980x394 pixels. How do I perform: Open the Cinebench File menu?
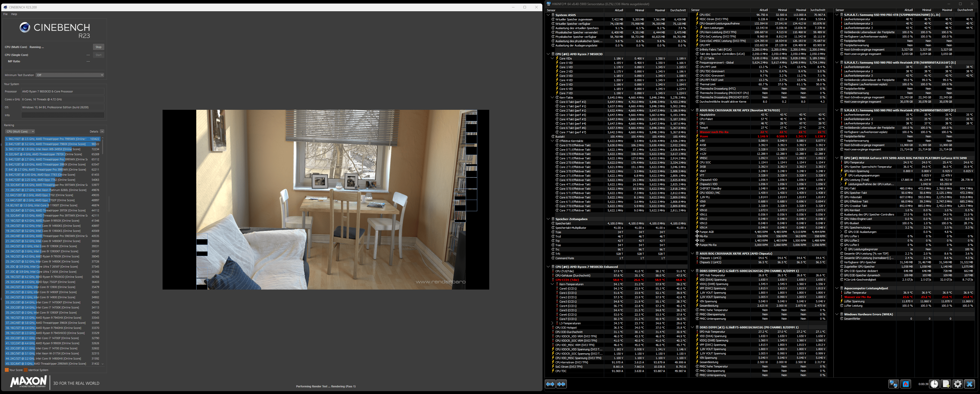(x=5, y=14)
